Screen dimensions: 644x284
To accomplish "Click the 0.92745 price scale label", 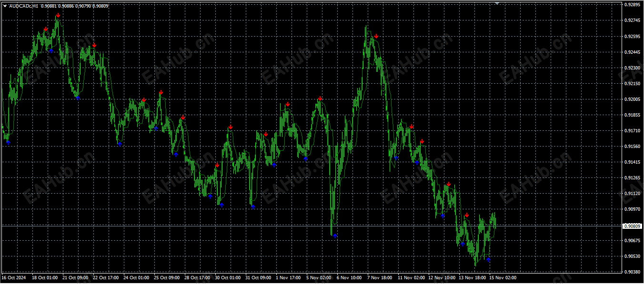I will click(x=632, y=20).
